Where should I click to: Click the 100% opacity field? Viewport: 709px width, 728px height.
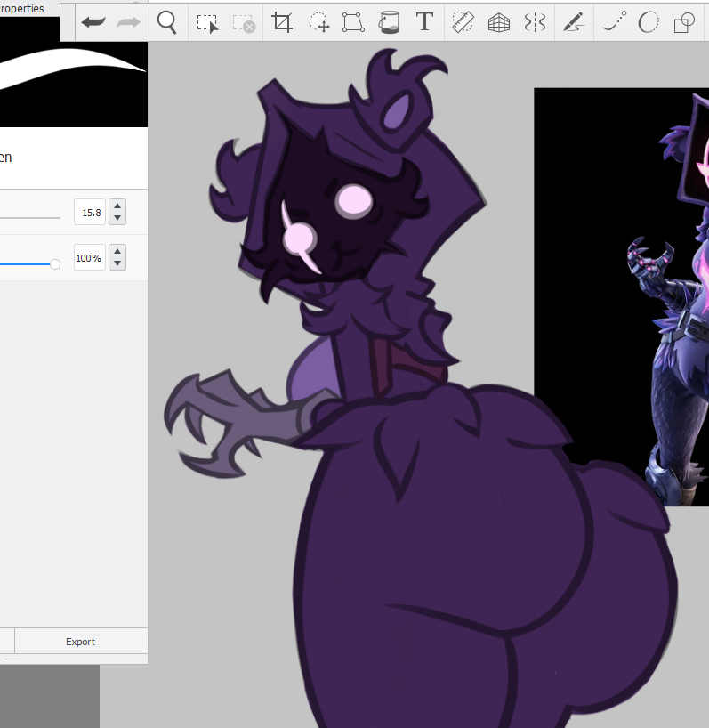90,257
